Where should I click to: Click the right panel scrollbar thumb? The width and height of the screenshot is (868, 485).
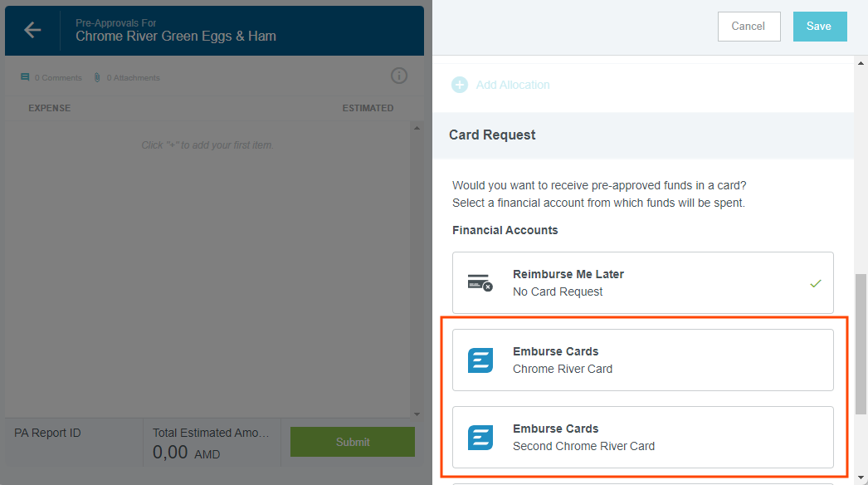[x=861, y=344]
